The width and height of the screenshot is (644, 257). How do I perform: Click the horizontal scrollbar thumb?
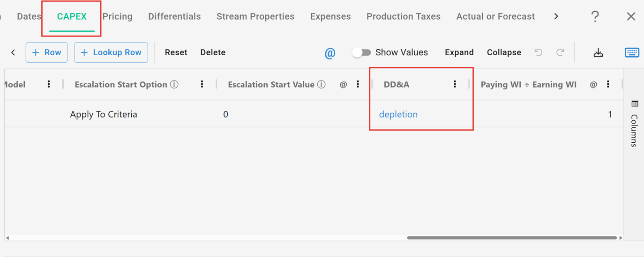click(x=512, y=238)
